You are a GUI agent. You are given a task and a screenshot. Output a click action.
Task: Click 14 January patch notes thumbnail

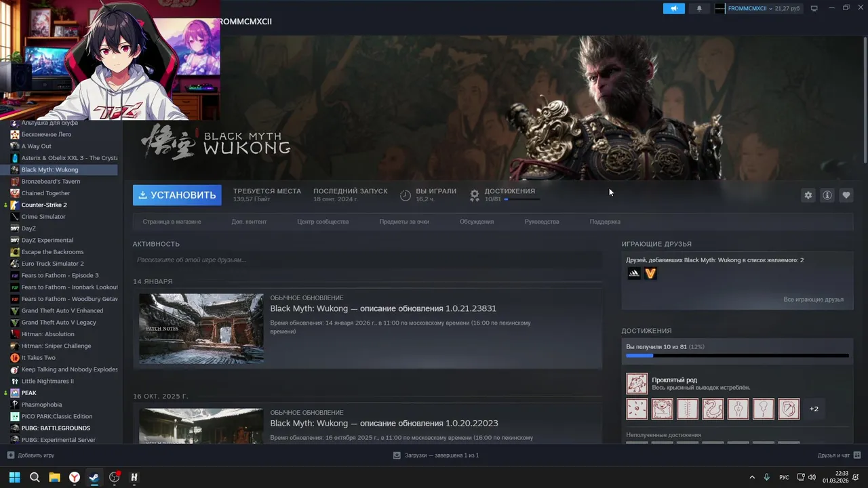(x=201, y=329)
